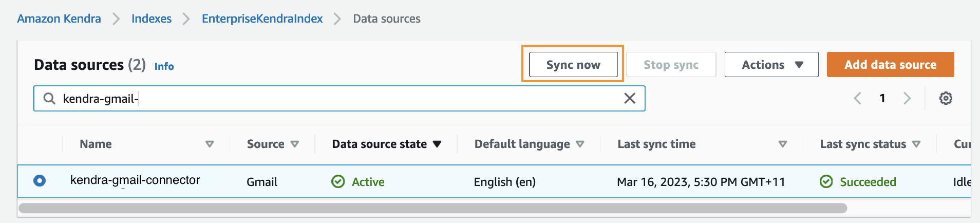This screenshot has height=223, width=980.
Task: Sort by Data source state column
Action: coord(437,144)
